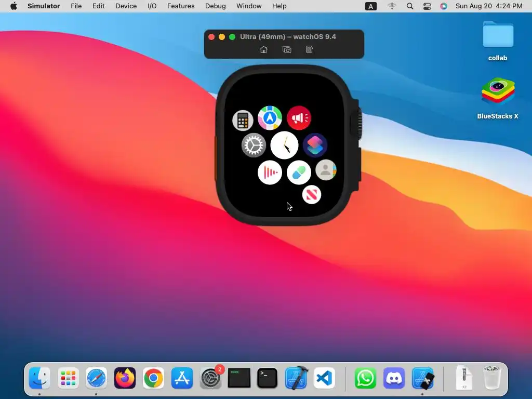Screen dimensions: 532x399
Task: Open the Edit menu
Action: click(x=98, y=6)
